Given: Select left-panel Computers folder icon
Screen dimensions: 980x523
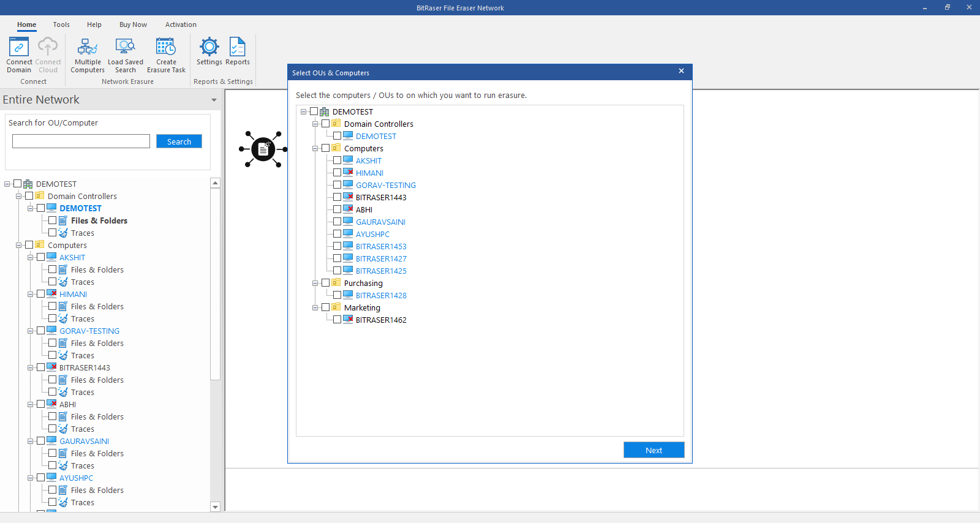Looking at the screenshot, I should (40, 244).
